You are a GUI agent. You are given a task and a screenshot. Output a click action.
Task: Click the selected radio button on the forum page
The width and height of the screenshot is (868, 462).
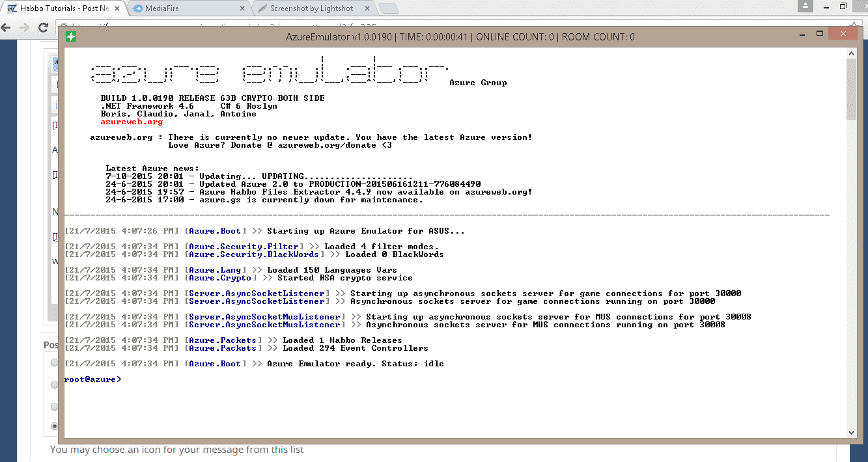click(54, 426)
